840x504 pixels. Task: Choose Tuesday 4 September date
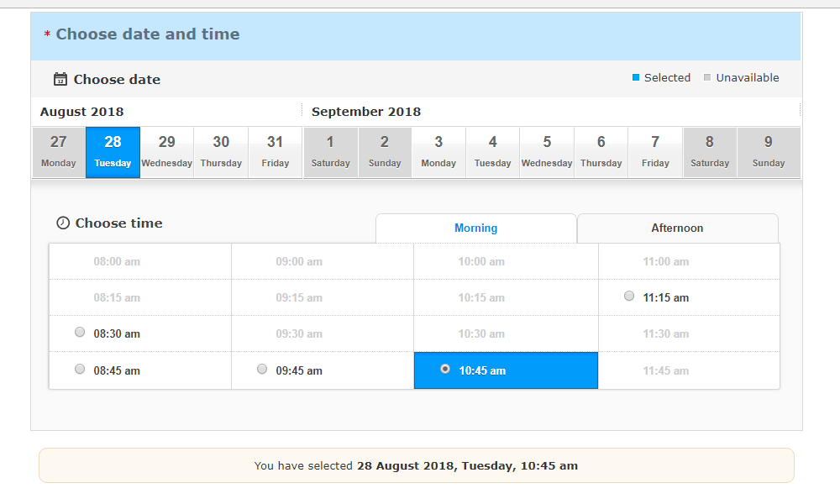[x=492, y=152]
